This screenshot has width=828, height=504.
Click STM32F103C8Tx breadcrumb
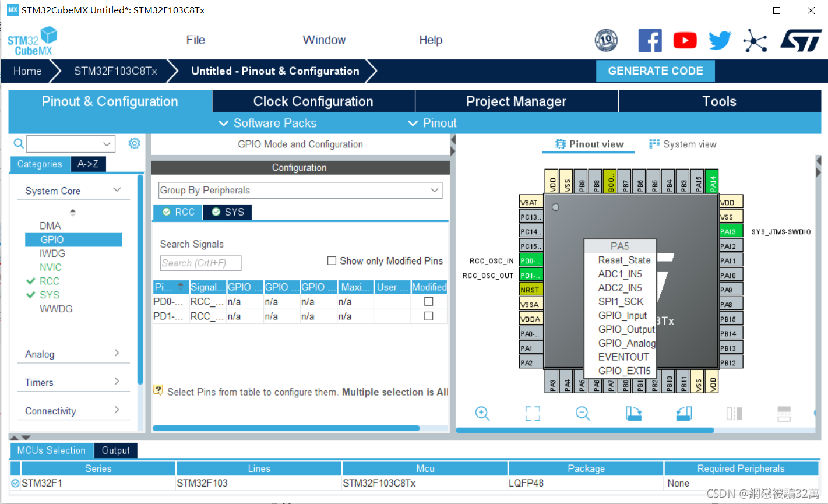(x=115, y=71)
